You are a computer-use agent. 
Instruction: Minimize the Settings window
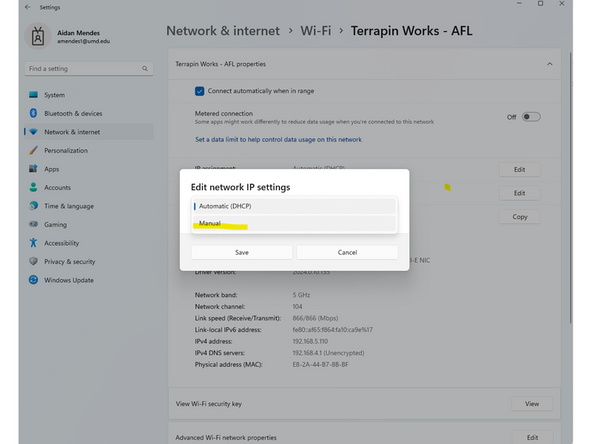[x=520, y=3]
